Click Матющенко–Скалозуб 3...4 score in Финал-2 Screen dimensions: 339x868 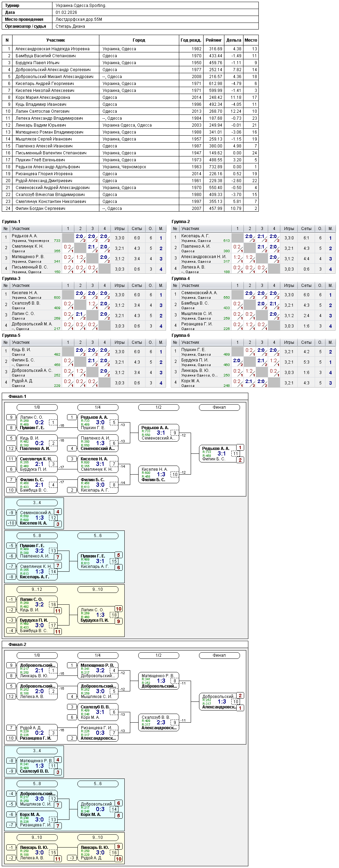point(39,766)
